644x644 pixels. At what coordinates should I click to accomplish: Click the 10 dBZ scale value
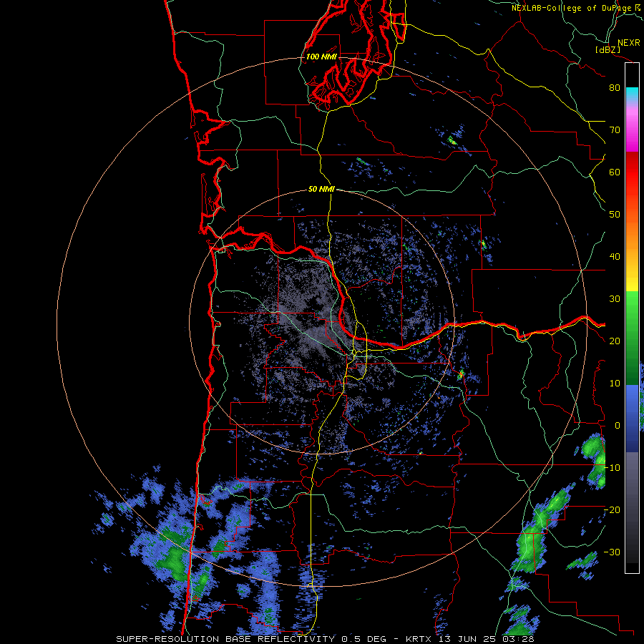point(615,384)
